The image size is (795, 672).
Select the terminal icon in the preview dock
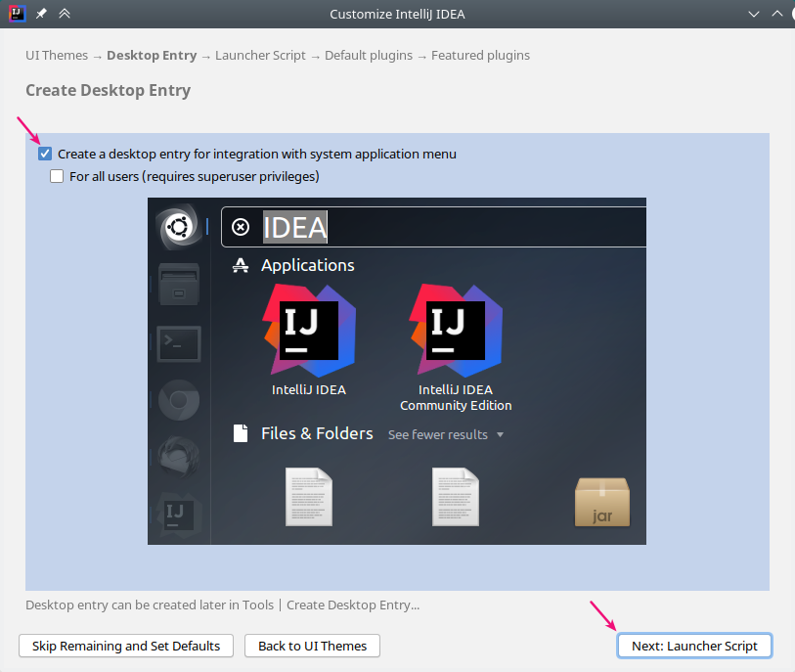(x=177, y=343)
